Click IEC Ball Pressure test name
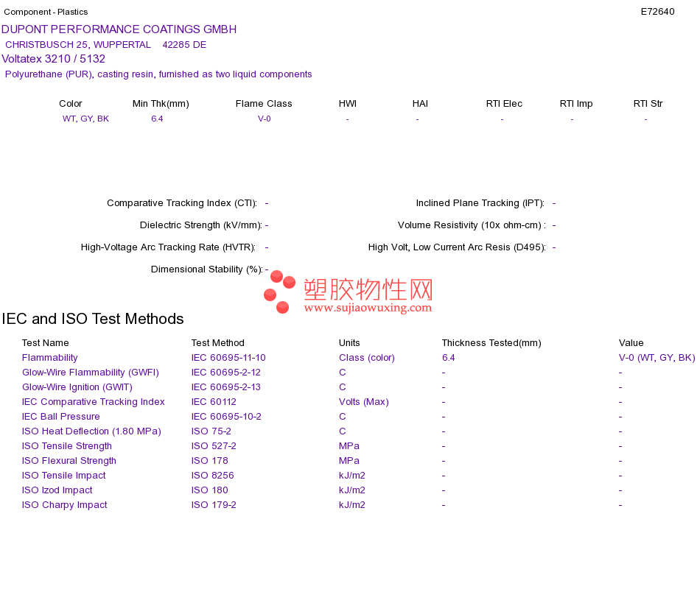The width and height of the screenshot is (700, 589). [x=60, y=417]
